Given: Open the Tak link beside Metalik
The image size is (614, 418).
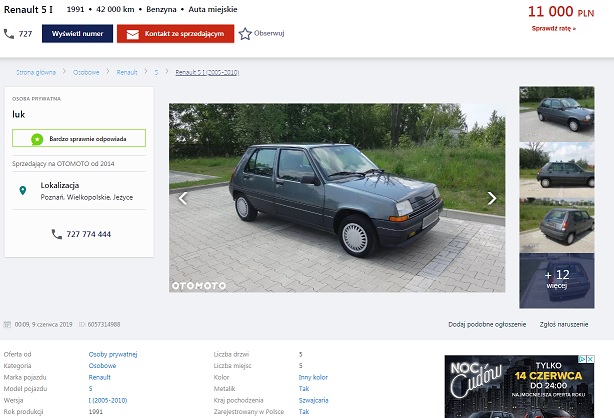Looking at the screenshot, I should point(304,389).
